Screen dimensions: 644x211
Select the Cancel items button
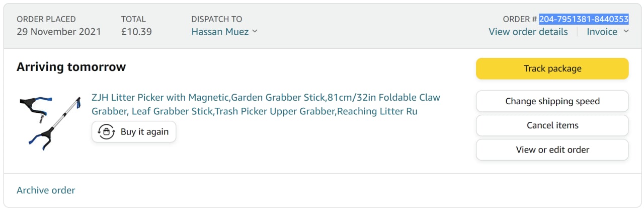click(x=552, y=125)
